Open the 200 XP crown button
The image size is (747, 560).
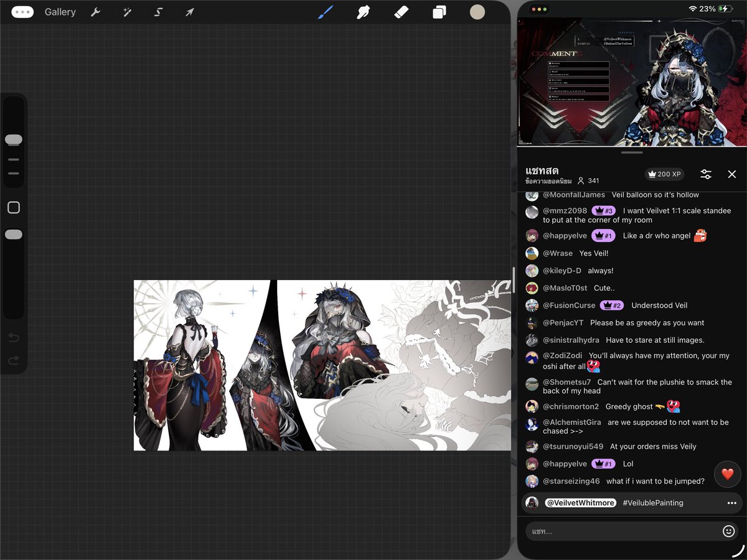point(665,174)
